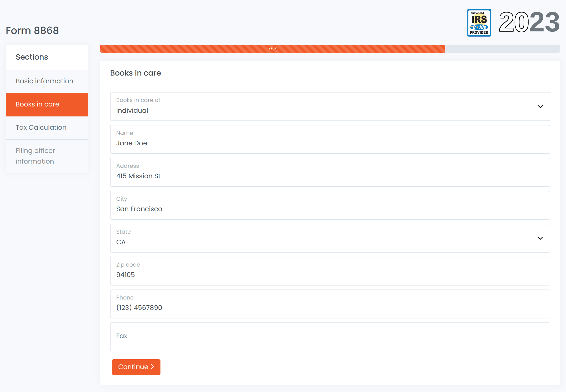Click the Phone number field

point(330,304)
